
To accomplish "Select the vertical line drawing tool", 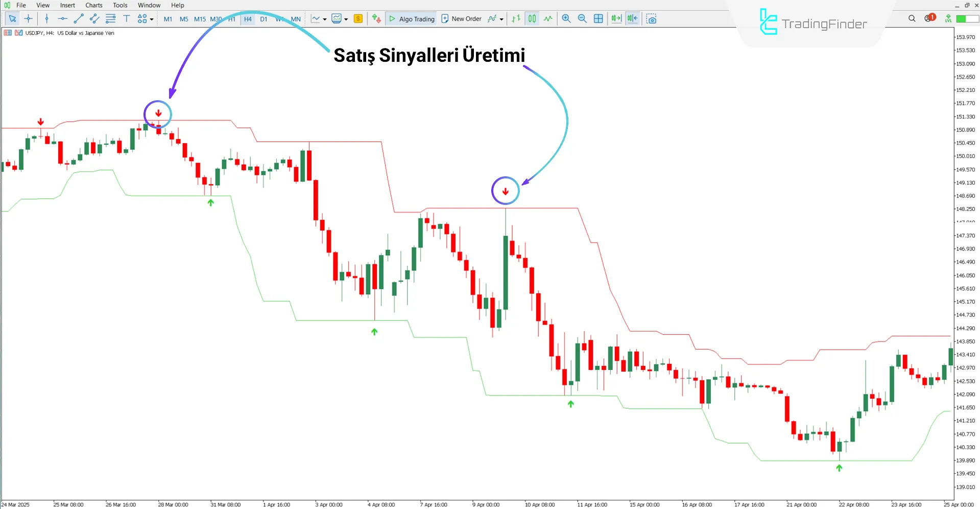I will click(x=46, y=18).
